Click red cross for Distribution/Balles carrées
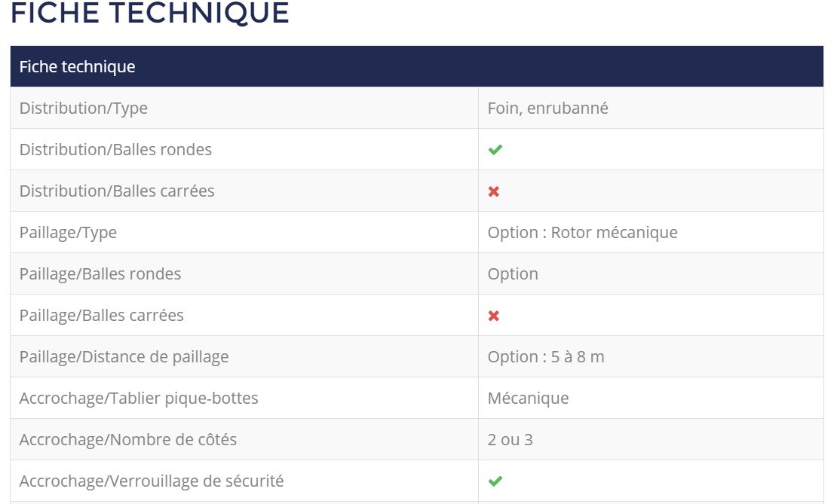The height and width of the screenshot is (504, 834). pos(494,191)
